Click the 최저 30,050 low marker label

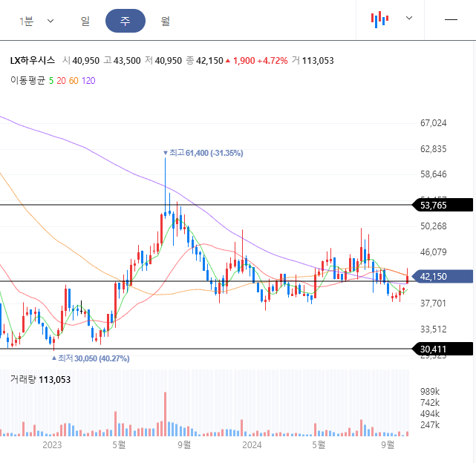[x=91, y=358]
